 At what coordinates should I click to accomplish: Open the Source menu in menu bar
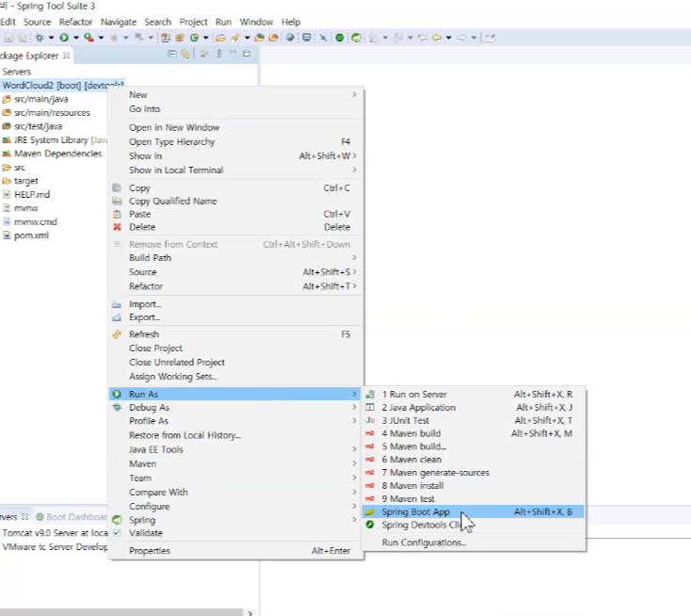37,22
